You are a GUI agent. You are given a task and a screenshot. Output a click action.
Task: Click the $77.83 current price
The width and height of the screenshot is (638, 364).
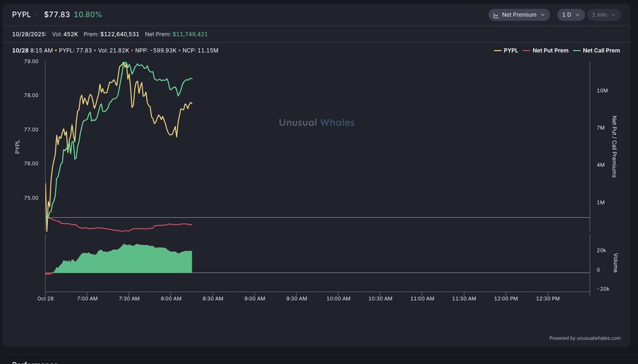pyautogui.click(x=57, y=15)
